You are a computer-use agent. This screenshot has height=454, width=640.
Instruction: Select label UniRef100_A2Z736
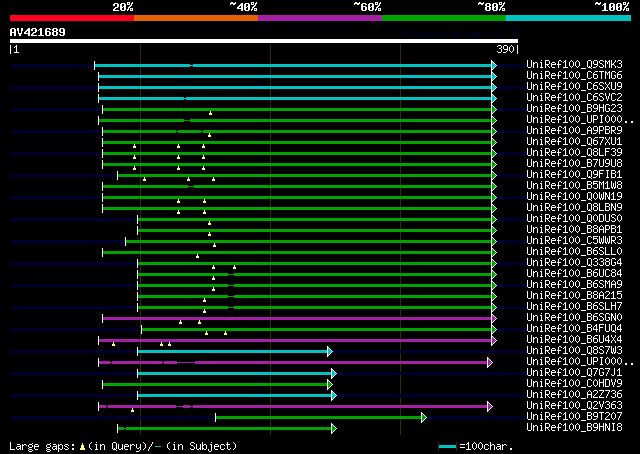coord(574,395)
